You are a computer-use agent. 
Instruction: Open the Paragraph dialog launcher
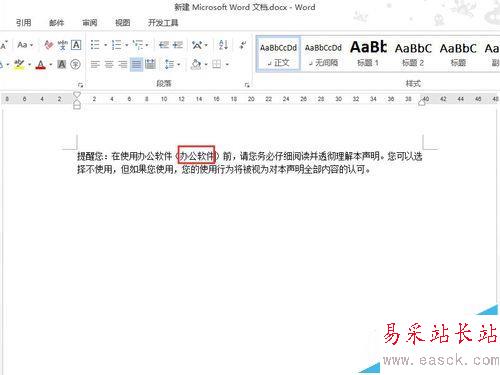click(x=247, y=85)
